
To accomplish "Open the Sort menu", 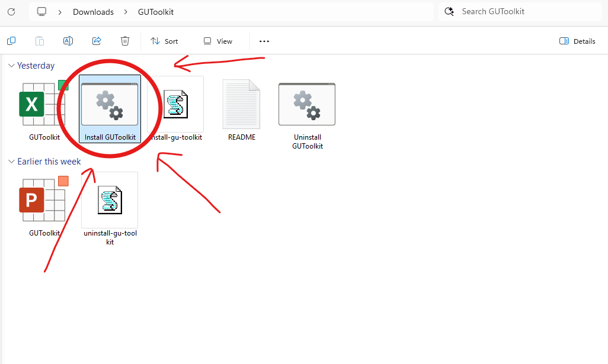I will [x=164, y=41].
